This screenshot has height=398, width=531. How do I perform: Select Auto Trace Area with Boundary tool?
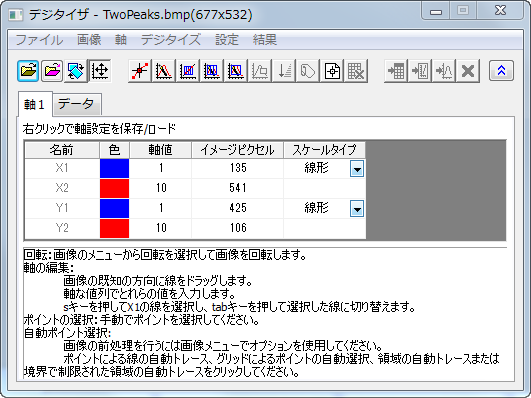(x=236, y=71)
